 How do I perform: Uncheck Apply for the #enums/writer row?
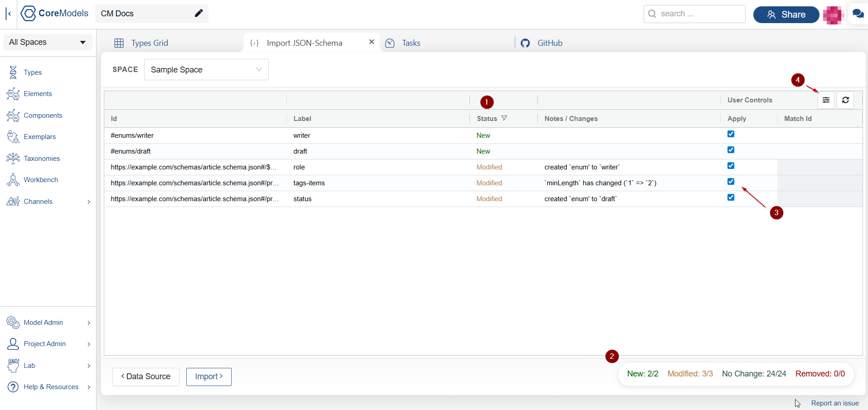[x=731, y=134]
